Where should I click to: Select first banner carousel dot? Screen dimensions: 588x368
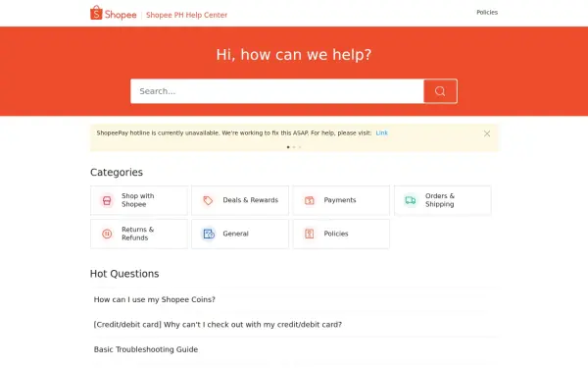[x=288, y=147]
